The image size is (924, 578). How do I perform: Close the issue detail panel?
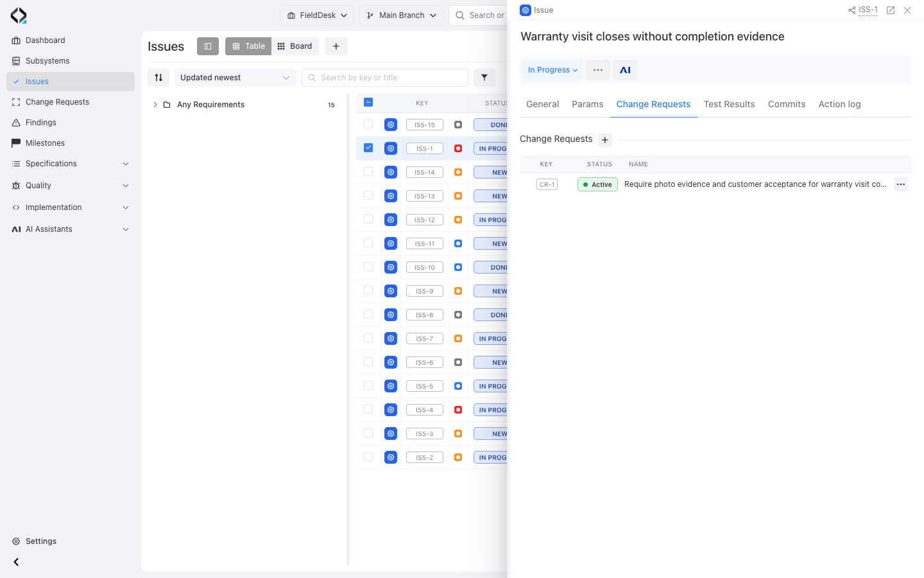(907, 10)
